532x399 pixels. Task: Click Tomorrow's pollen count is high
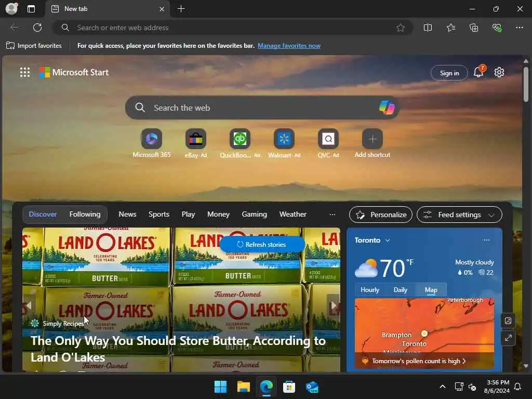coord(418,361)
